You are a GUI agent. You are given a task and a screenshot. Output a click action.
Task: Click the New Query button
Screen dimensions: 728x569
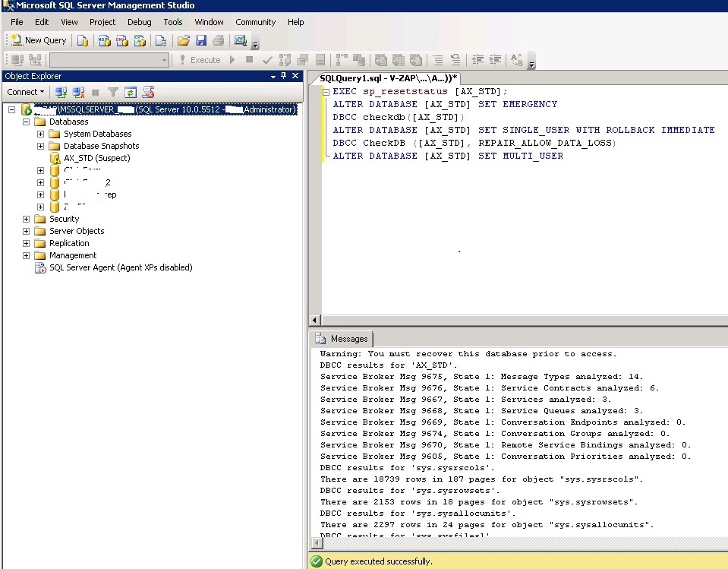pos(39,40)
